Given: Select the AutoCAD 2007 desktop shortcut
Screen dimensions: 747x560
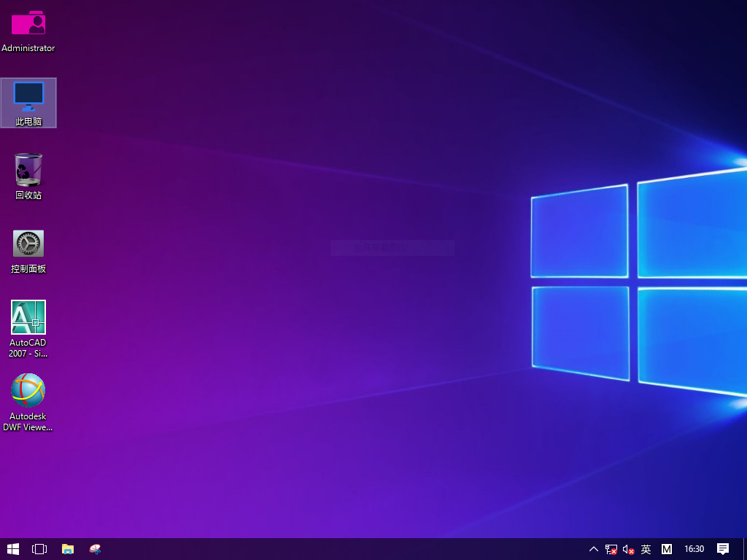Looking at the screenshot, I should pos(28,318).
